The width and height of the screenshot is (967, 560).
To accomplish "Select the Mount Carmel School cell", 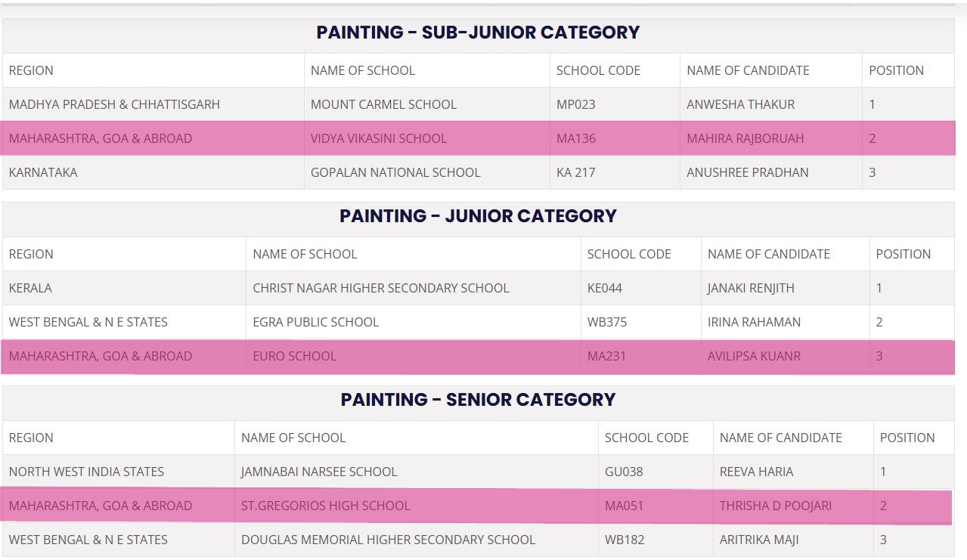I will click(383, 104).
